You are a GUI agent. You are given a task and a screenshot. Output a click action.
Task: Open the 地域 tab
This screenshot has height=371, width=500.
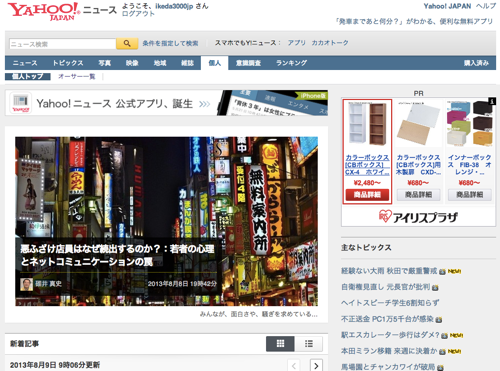coord(160,63)
